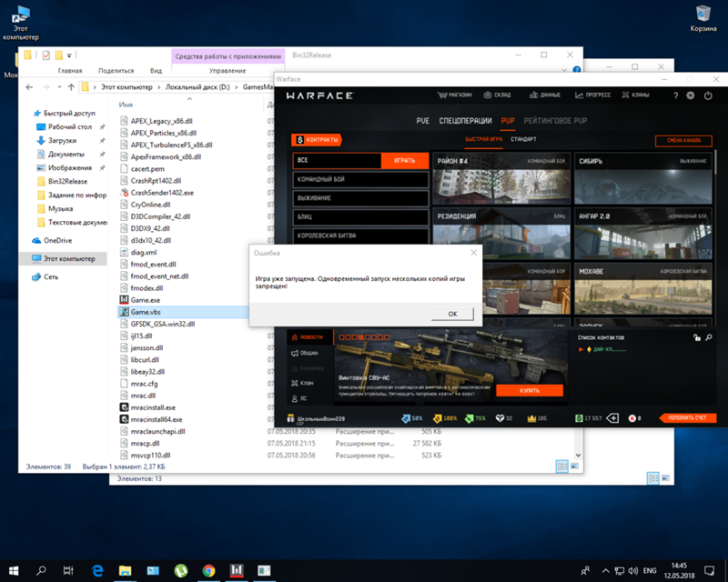Image resolution: width=728 pixels, height=582 pixels.
Task: Open the Главная ribbon tab in Explorer
Action: (x=70, y=71)
